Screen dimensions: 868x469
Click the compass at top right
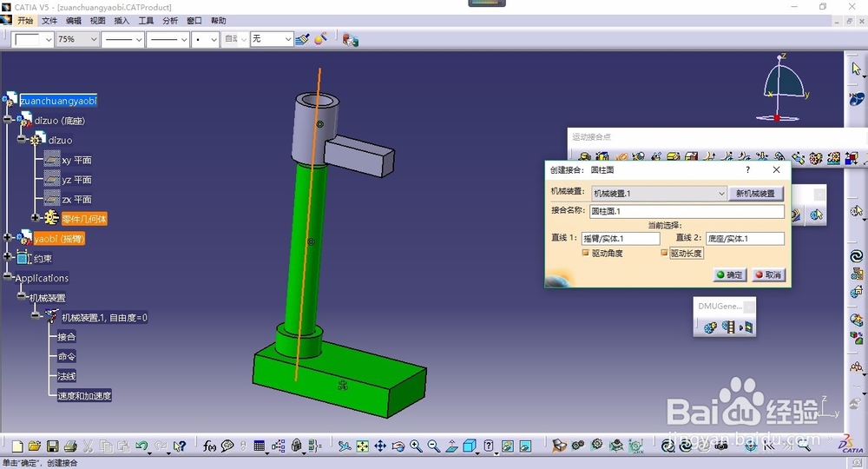(x=783, y=89)
